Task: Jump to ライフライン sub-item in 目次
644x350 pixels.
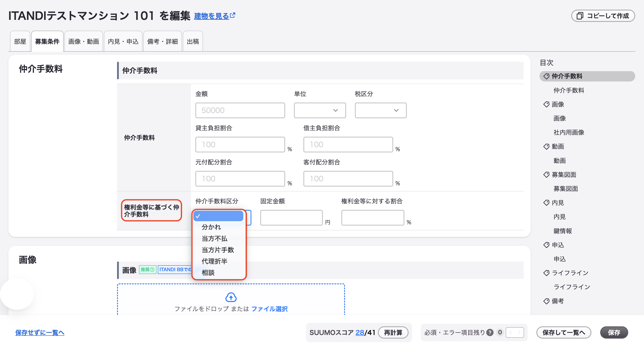Action: pos(572,287)
